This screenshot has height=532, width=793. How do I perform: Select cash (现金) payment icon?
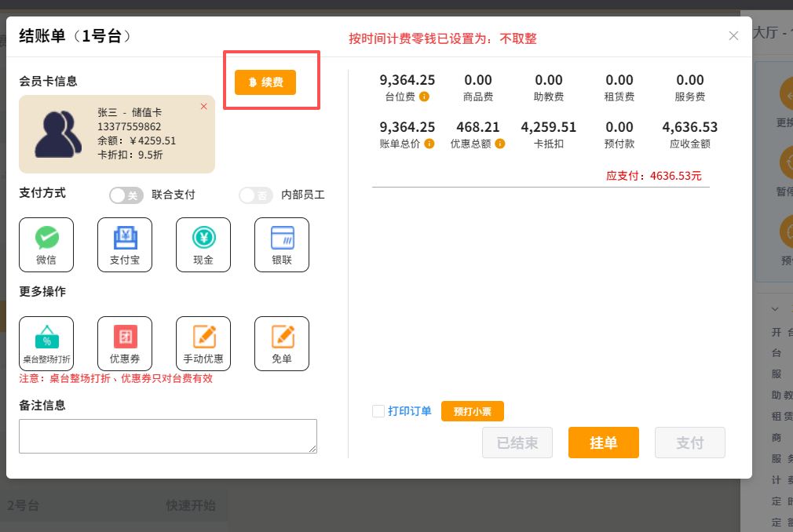203,244
